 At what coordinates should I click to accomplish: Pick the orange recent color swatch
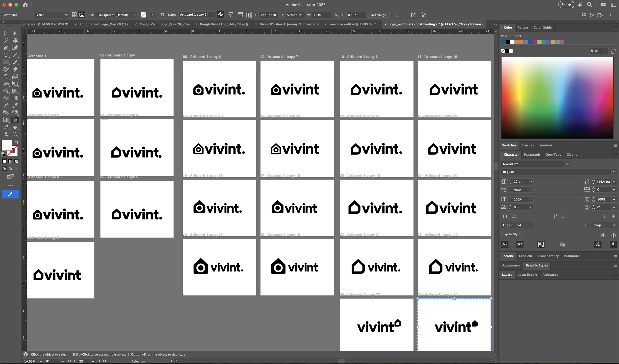(517, 42)
